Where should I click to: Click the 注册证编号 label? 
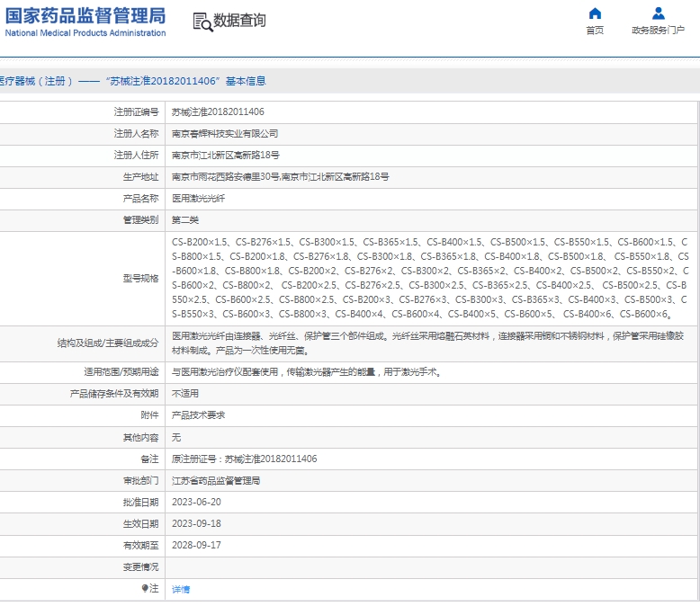(136, 112)
